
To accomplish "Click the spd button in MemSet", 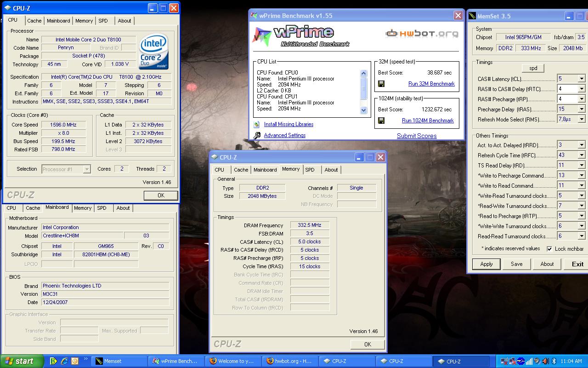I will 533,68.
